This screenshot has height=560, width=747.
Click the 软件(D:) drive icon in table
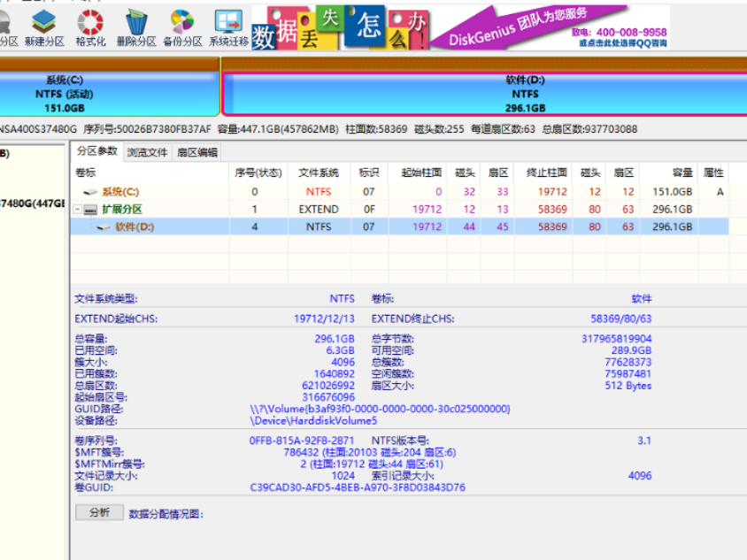tap(104, 227)
